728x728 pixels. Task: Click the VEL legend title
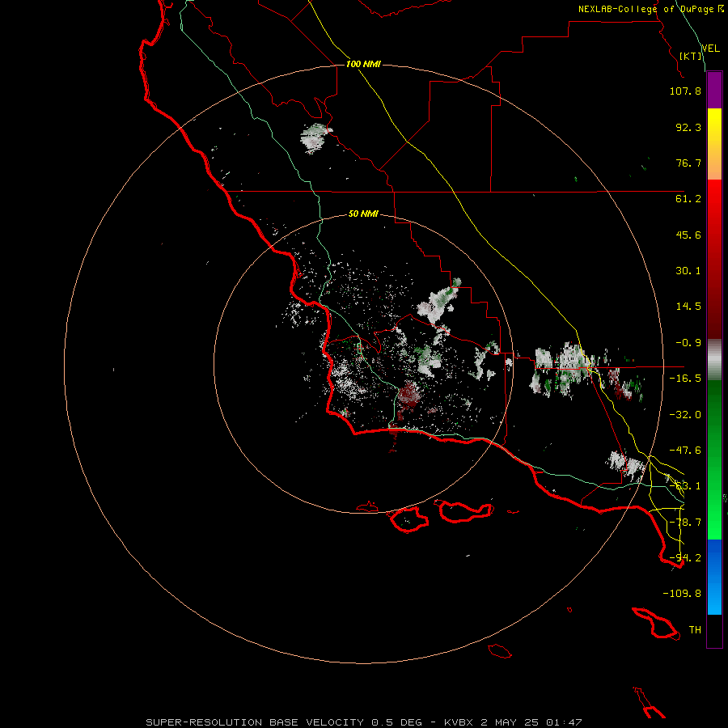click(710, 48)
